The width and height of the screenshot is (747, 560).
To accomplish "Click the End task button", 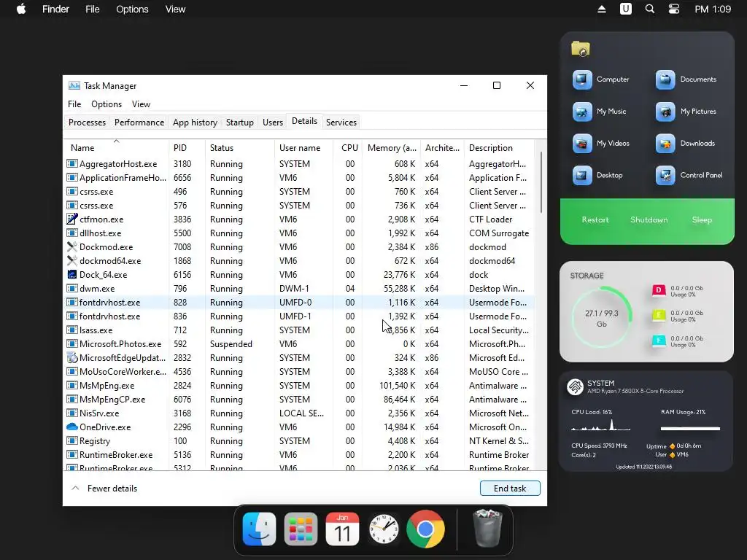I will tap(510, 488).
